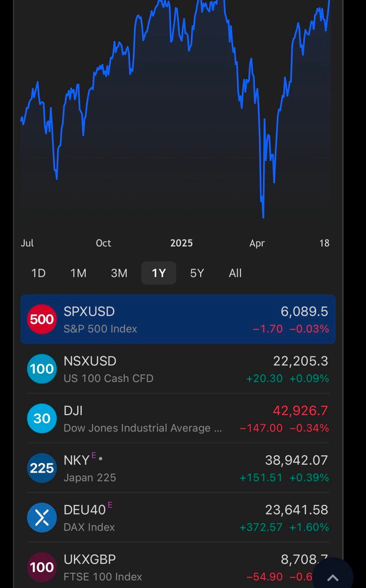Open the NSXUSD symbol name
Viewport: 366px width, 588px height.
[x=90, y=361]
